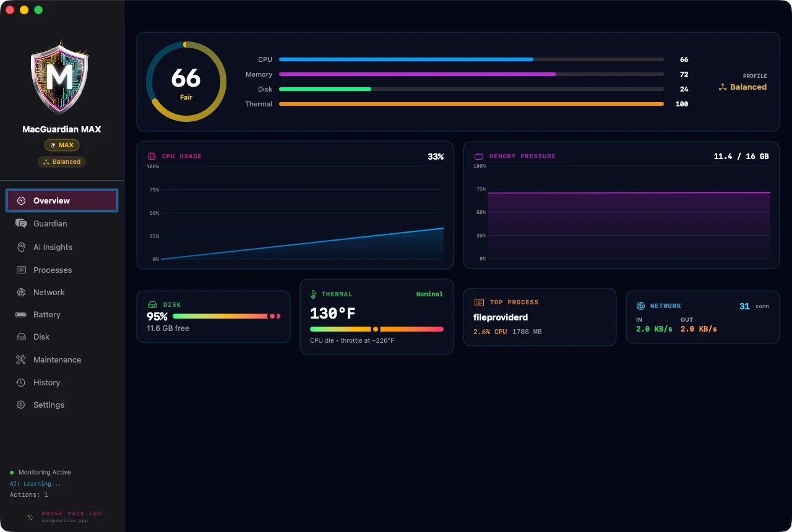Open the Top Process fileproviderd card
This screenshot has height=532, width=792.
tap(540, 317)
